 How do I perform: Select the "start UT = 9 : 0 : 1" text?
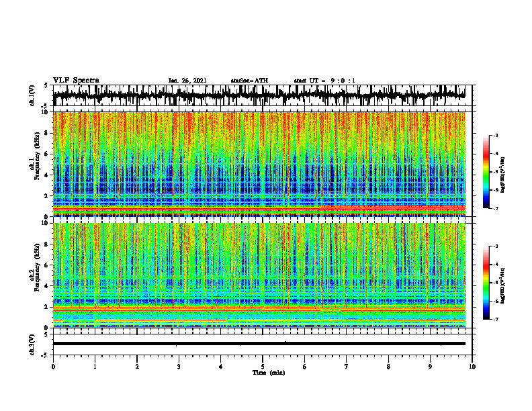pyautogui.click(x=324, y=81)
